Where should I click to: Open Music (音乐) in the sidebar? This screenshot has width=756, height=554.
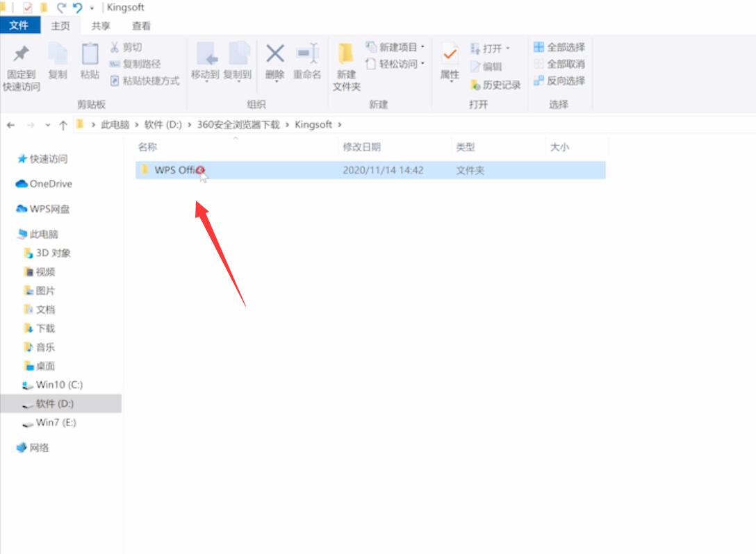coord(40,347)
